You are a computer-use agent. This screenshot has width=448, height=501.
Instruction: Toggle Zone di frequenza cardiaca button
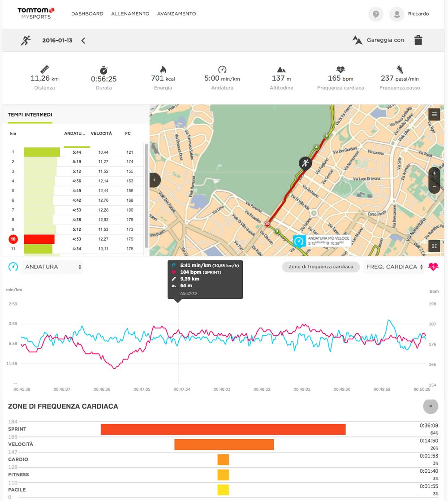coord(321,267)
